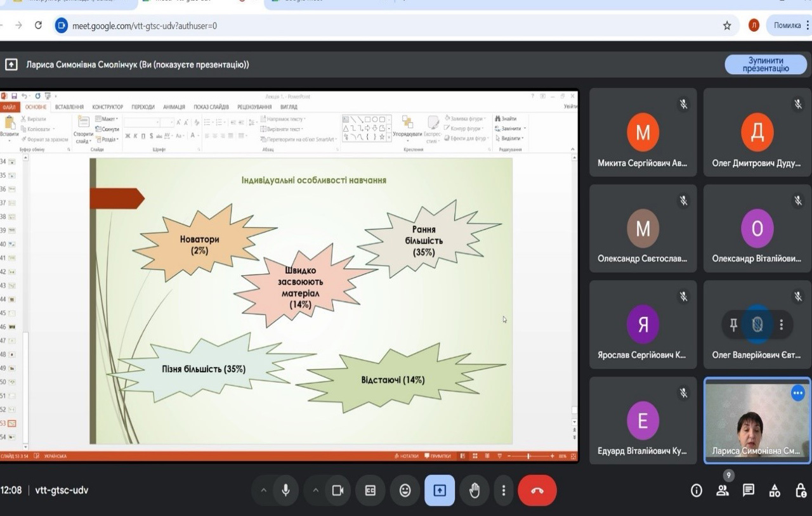Viewport: 812px width, 516px height.
Task: Click the raise hand icon
Action: pos(474,490)
